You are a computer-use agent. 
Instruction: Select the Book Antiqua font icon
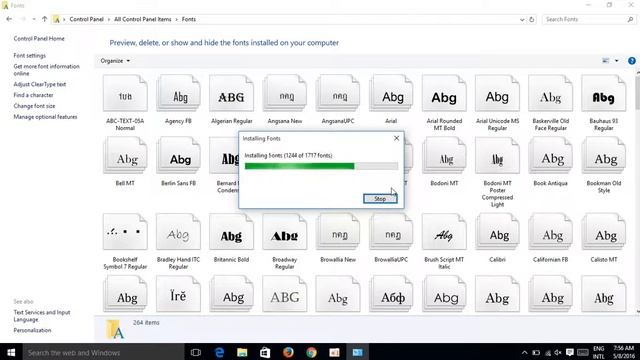(x=550, y=156)
